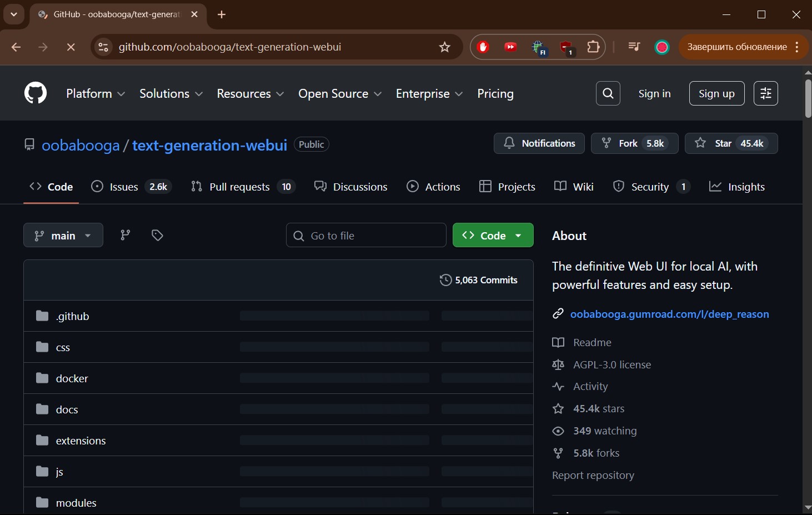The height and width of the screenshot is (515, 812).
Task: Open the appearance settings sliders button
Action: pyautogui.click(x=765, y=93)
